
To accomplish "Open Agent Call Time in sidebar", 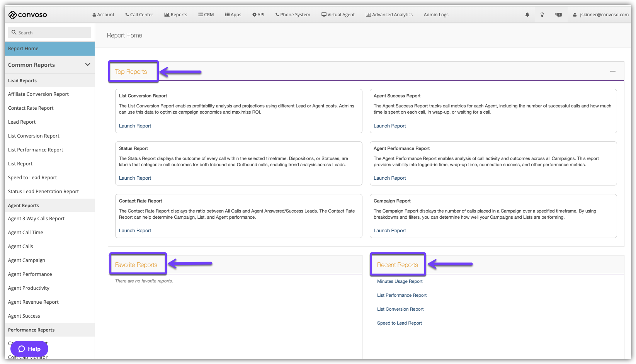I will click(x=26, y=233).
